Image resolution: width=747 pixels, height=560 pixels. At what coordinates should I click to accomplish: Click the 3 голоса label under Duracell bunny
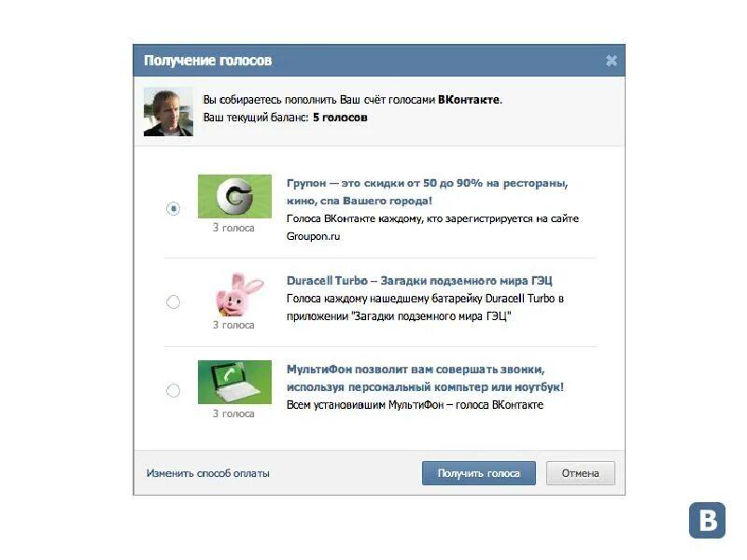click(233, 325)
